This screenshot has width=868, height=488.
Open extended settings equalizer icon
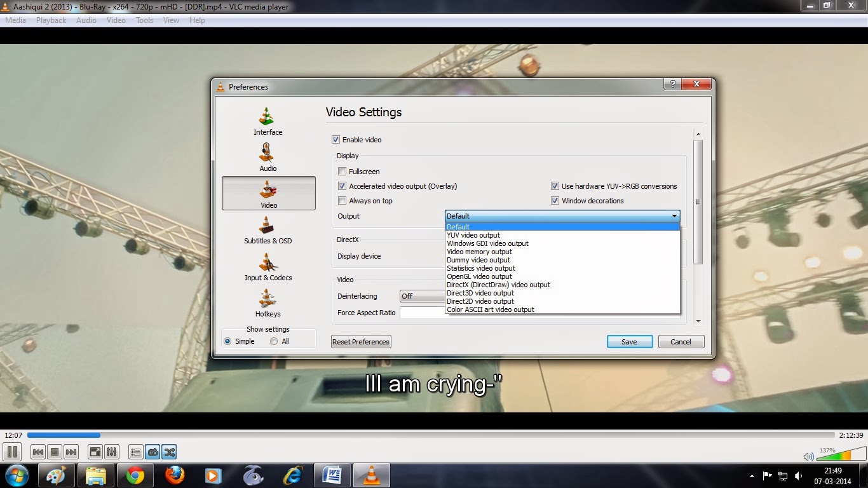click(x=111, y=452)
